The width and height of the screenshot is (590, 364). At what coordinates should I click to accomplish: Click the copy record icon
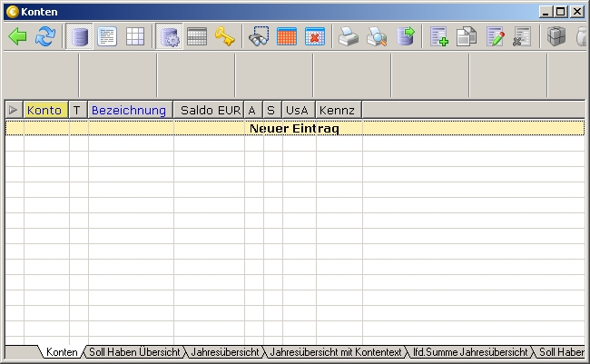pyautogui.click(x=467, y=36)
